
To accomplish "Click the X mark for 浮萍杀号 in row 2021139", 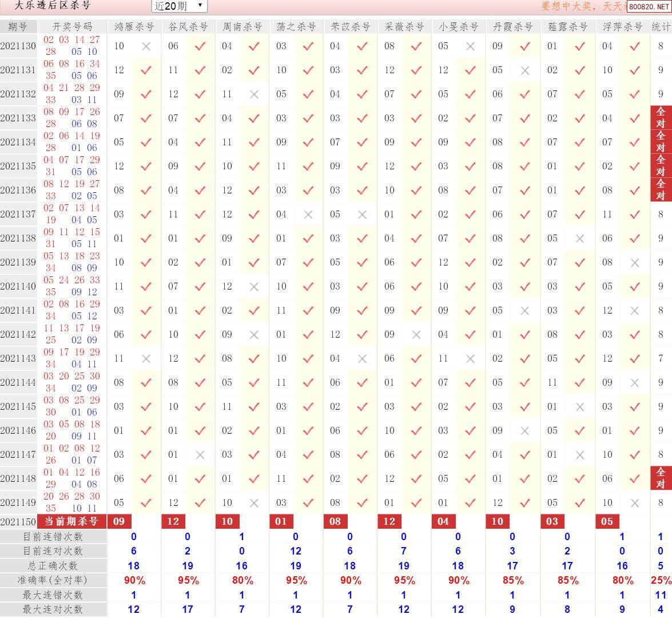I will click(635, 263).
